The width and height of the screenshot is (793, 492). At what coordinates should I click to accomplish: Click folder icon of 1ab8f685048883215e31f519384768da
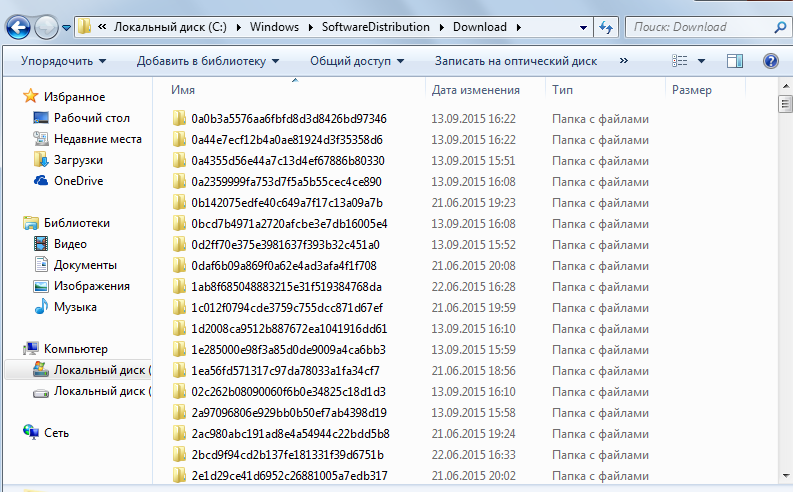179,286
